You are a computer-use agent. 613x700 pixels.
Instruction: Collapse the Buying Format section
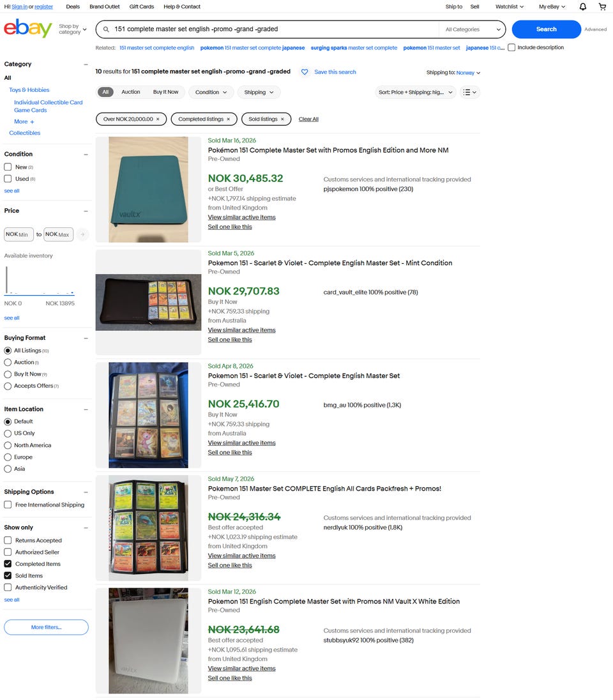(86, 339)
